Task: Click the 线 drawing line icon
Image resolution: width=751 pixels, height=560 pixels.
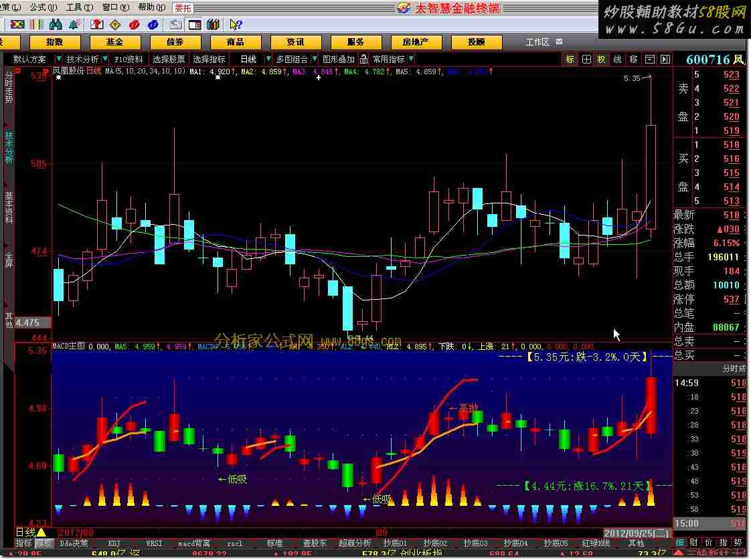Action: click(617, 60)
